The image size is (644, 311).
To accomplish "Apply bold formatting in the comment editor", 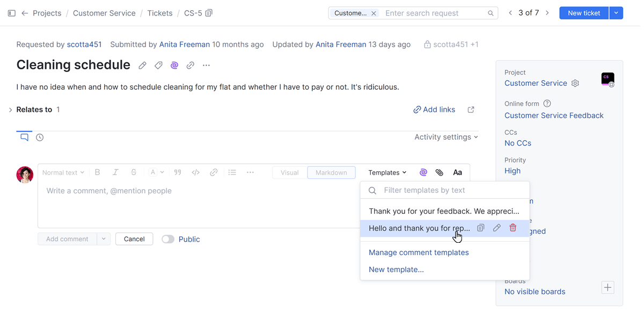I will 97,172.
